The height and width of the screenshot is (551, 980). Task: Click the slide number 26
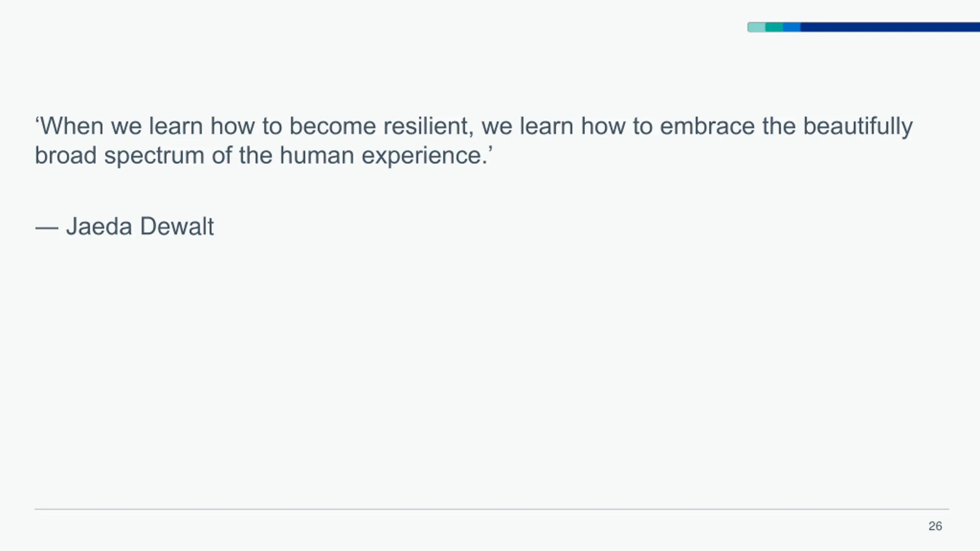tap(935, 526)
